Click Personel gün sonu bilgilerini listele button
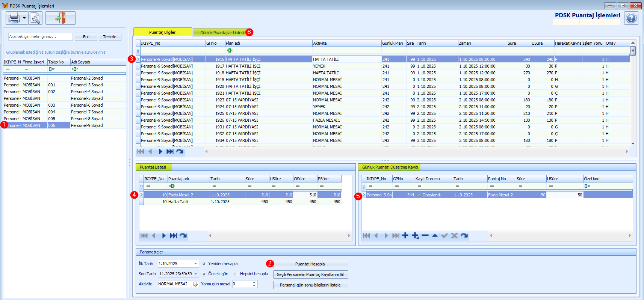This screenshot has width=644, height=300. click(x=310, y=285)
